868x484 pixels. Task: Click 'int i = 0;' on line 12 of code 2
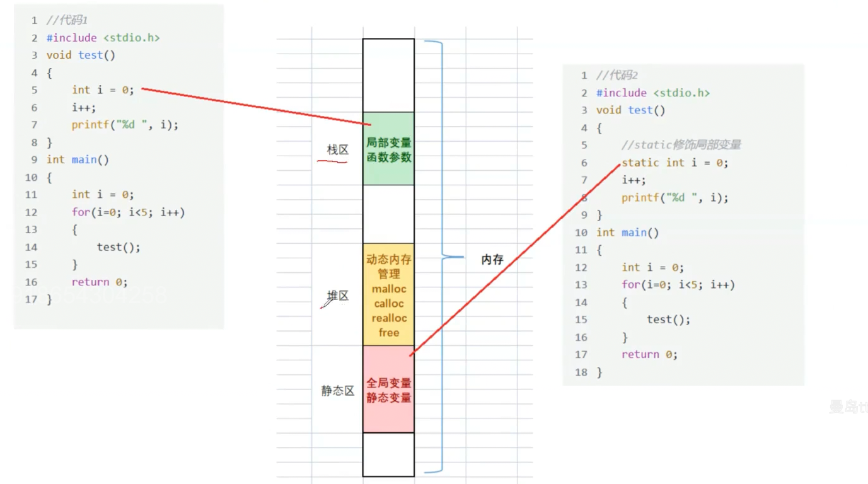tap(652, 267)
